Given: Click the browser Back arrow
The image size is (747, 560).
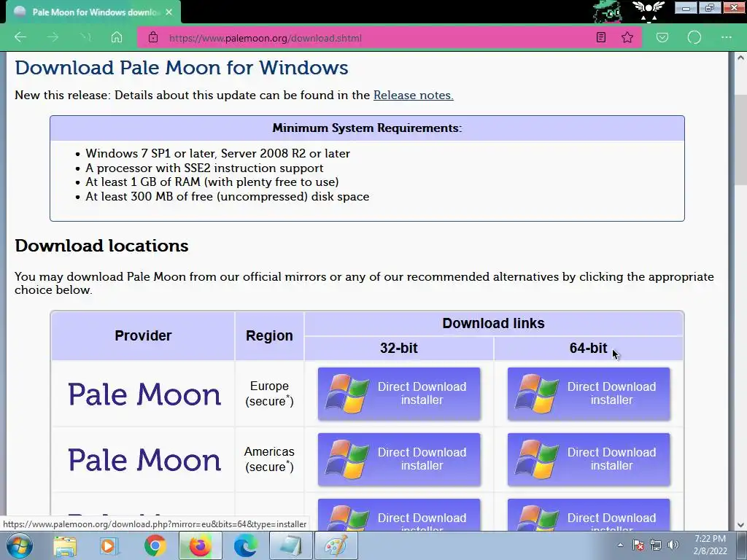Looking at the screenshot, I should point(20,37).
